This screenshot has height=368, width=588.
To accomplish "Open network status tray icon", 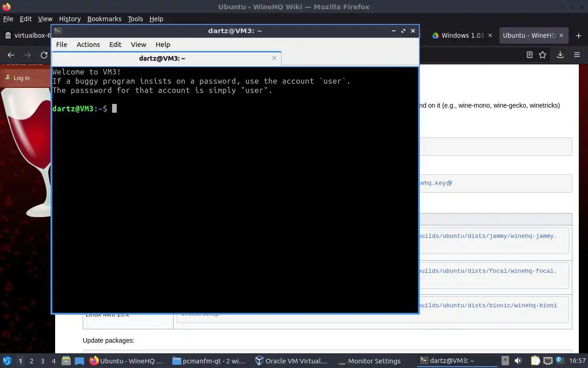I will (x=548, y=361).
